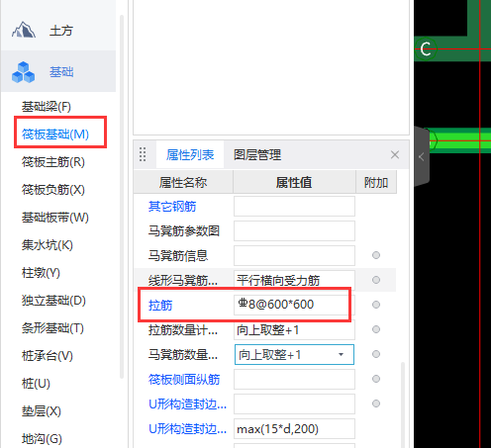Toggle 附加 option for 马凳筋信息
This screenshot has width=491, height=448.
click(x=376, y=255)
